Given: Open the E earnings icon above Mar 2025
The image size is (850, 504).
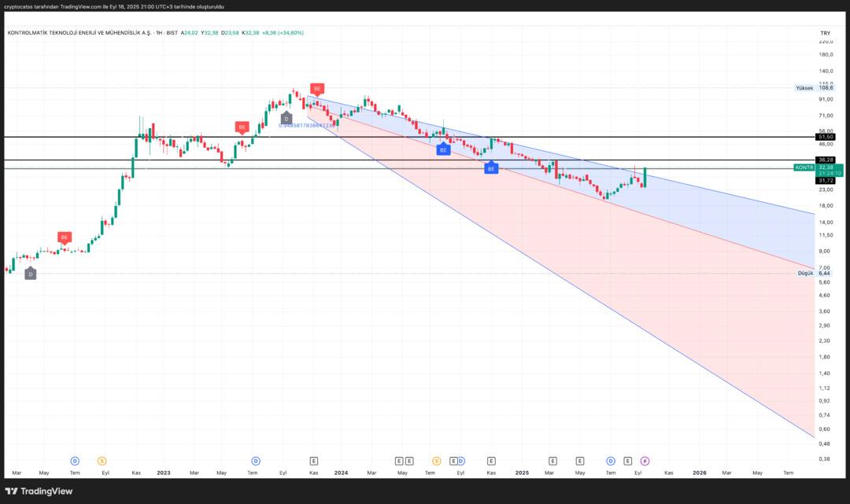Looking at the screenshot, I should (552, 462).
